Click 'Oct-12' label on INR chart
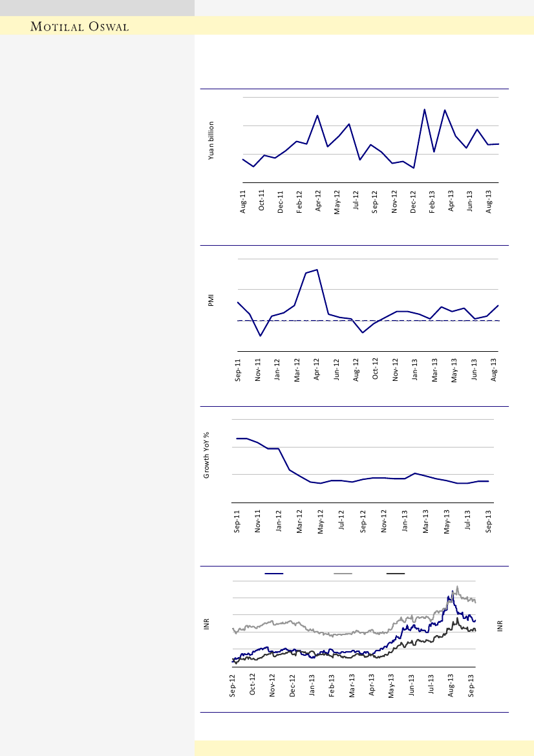The image size is (534, 756). coord(252,685)
